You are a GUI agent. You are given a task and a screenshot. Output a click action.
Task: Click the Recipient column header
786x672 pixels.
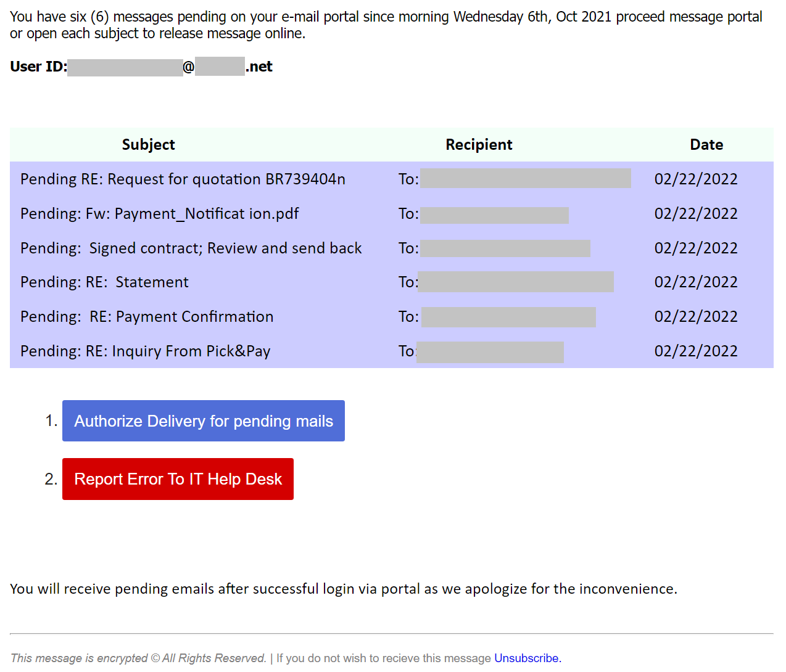[x=479, y=145]
